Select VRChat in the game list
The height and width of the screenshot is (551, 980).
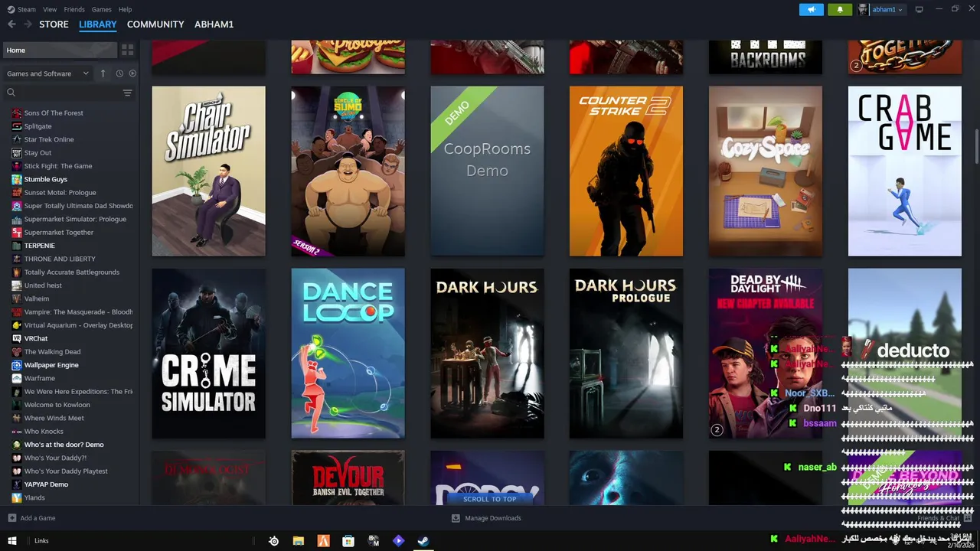(35, 338)
